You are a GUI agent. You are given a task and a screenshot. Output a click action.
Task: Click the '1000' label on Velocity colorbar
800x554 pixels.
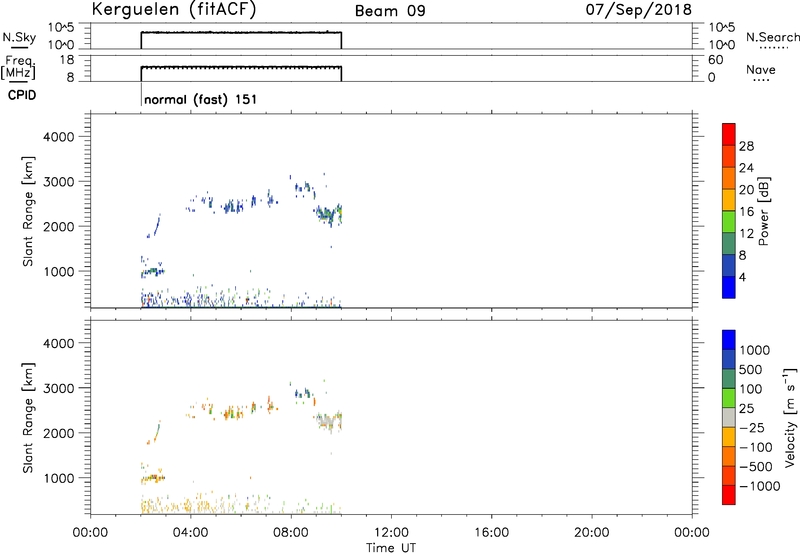(755, 350)
